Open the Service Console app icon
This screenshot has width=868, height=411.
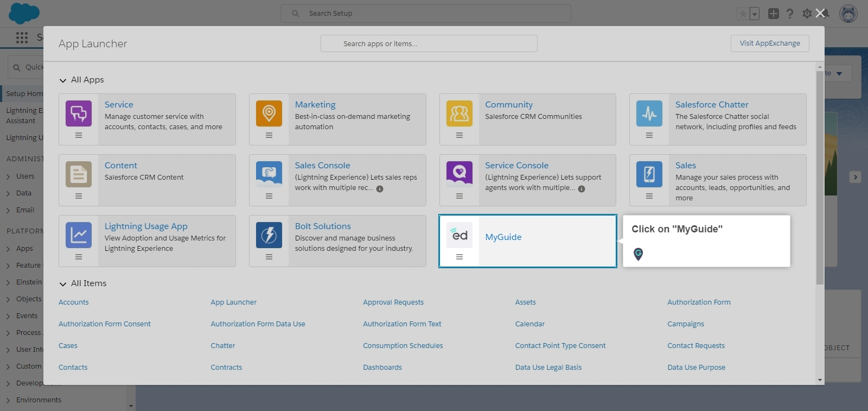click(x=459, y=174)
